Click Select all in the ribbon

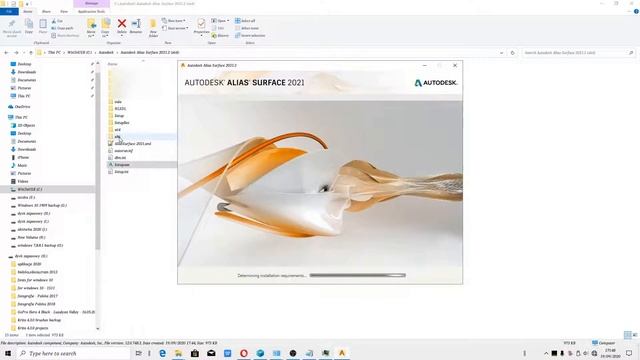tap(245, 20)
